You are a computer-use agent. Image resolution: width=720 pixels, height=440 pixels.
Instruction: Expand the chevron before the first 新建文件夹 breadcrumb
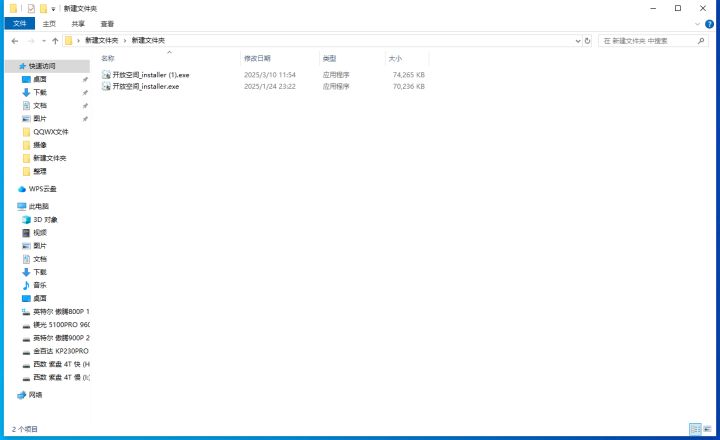point(78,40)
